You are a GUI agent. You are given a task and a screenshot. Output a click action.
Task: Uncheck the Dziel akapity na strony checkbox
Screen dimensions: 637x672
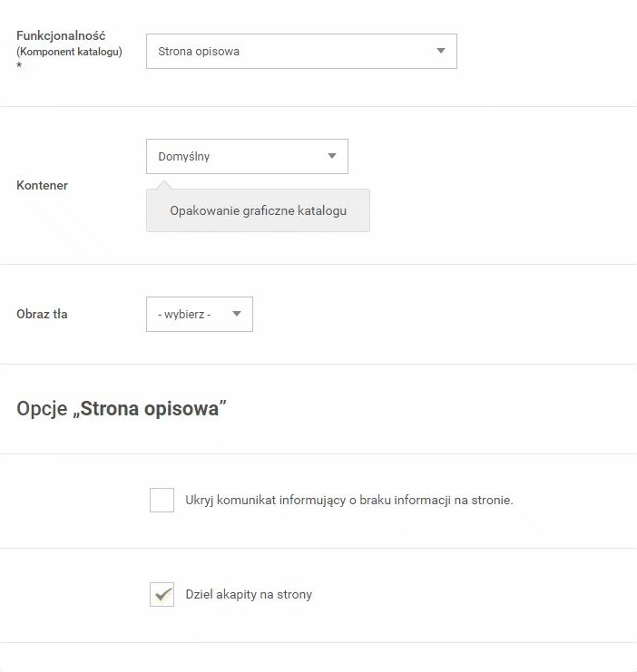(x=162, y=594)
